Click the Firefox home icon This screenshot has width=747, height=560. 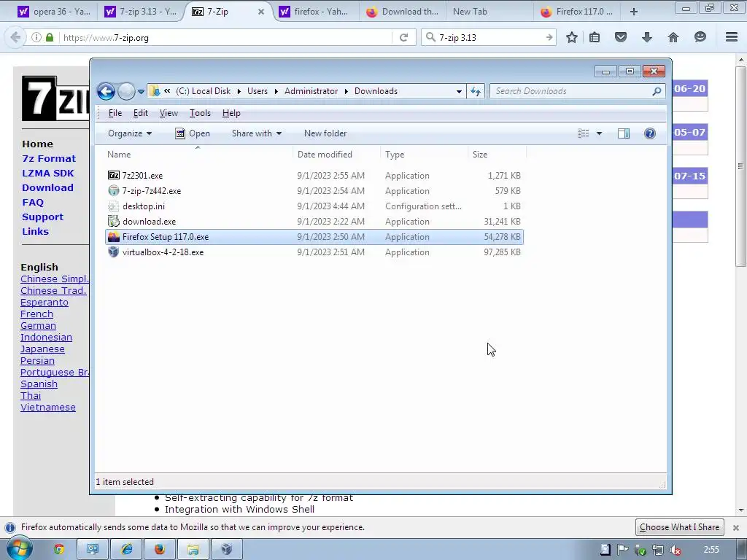(x=673, y=37)
